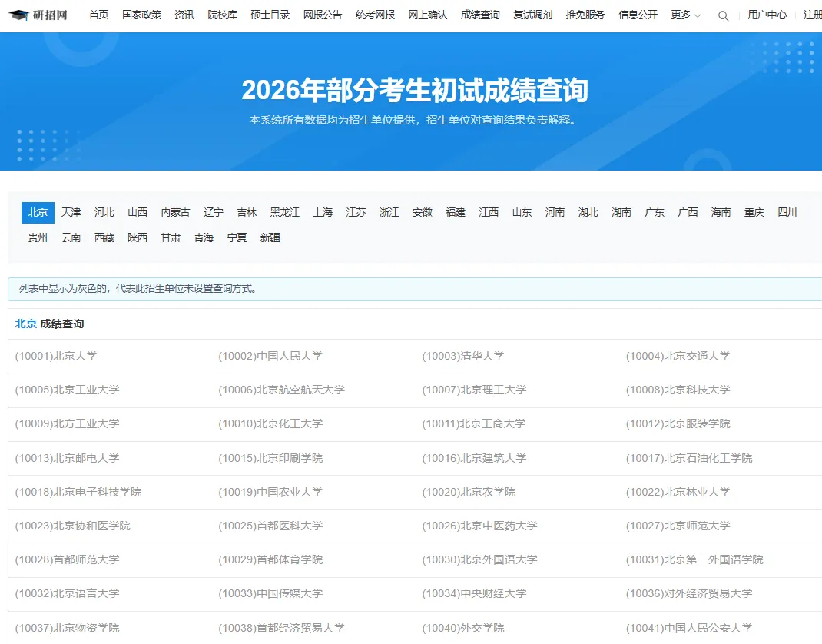Viewport: 822px width, 644px height.
Task: Click (10004)北京交通大学 entry
Action: click(x=678, y=356)
